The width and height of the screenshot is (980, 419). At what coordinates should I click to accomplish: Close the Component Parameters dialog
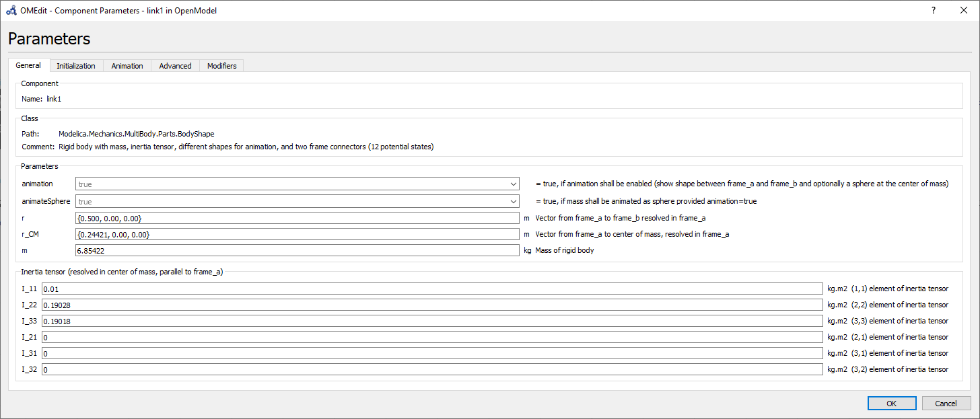[x=964, y=10]
